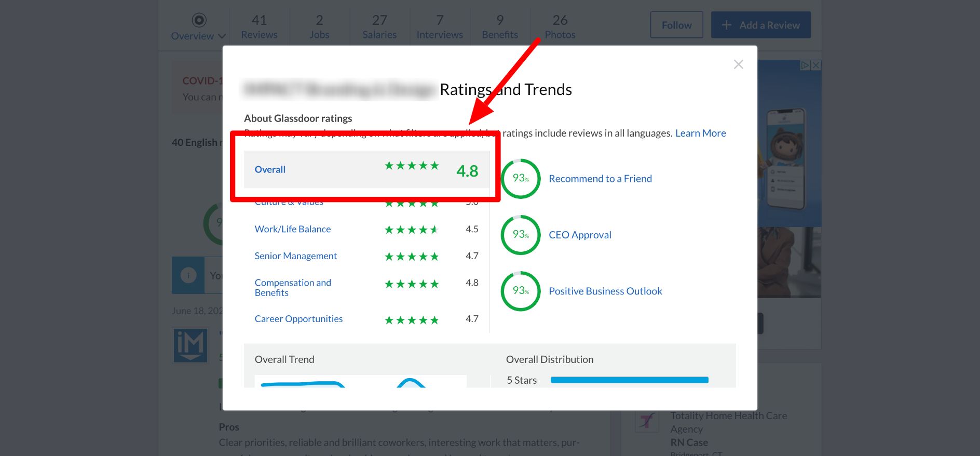This screenshot has height=456, width=980.
Task: Click the Add a Review button
Action: pos(760,25)
